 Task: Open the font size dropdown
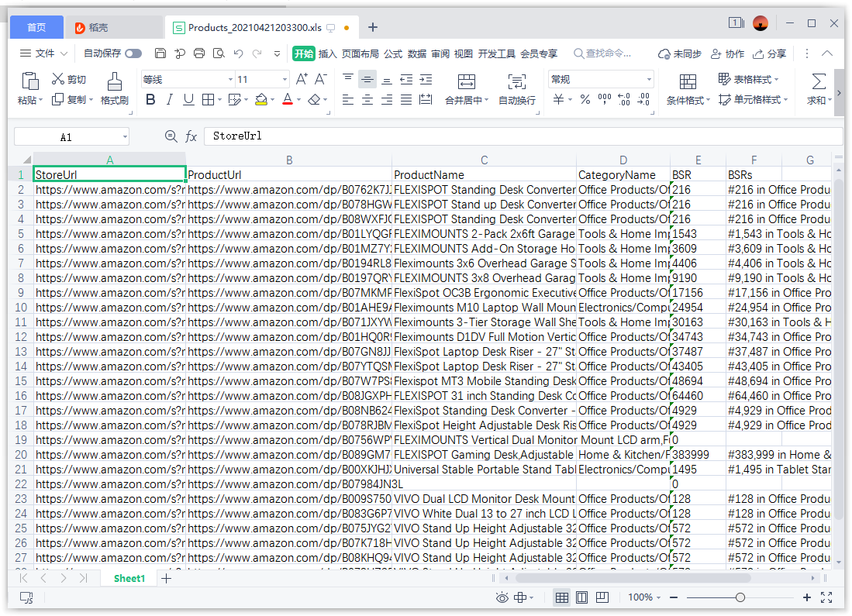tap(285, 80)
